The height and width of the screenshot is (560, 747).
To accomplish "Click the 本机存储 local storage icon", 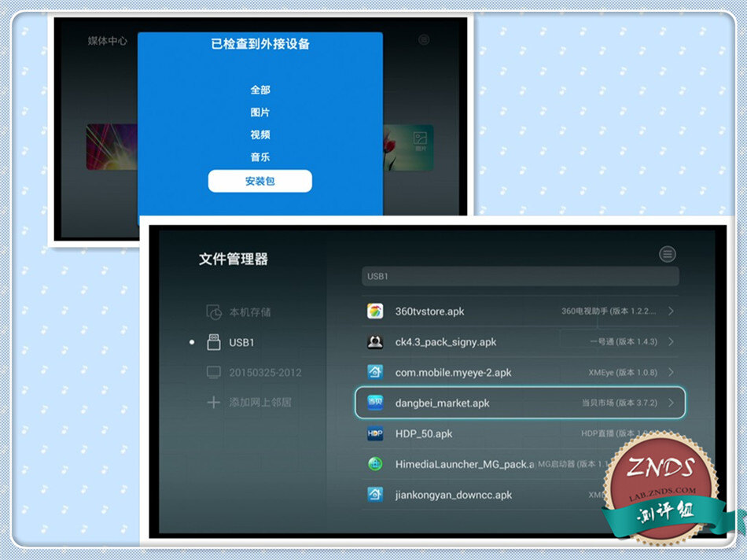I will point(213,310).
